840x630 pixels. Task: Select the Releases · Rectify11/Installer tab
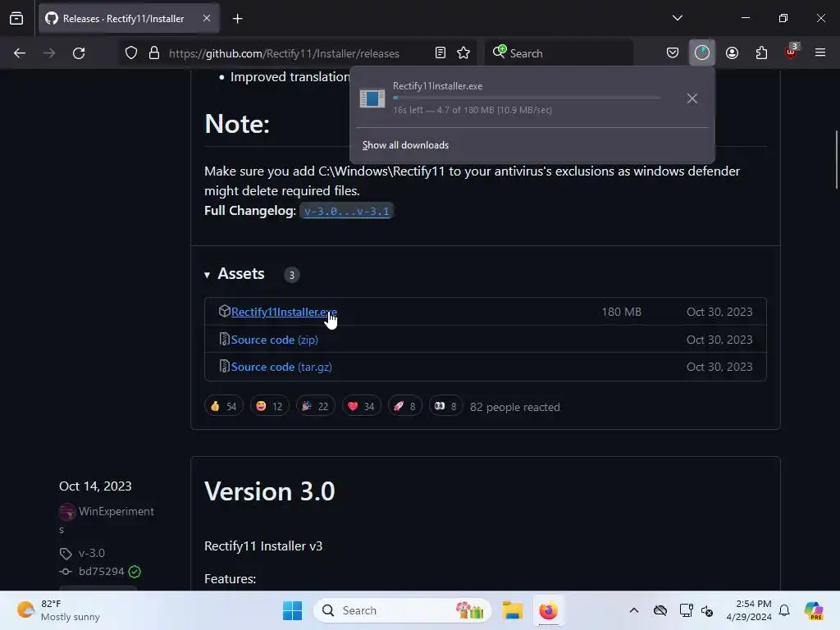[129, 19]
